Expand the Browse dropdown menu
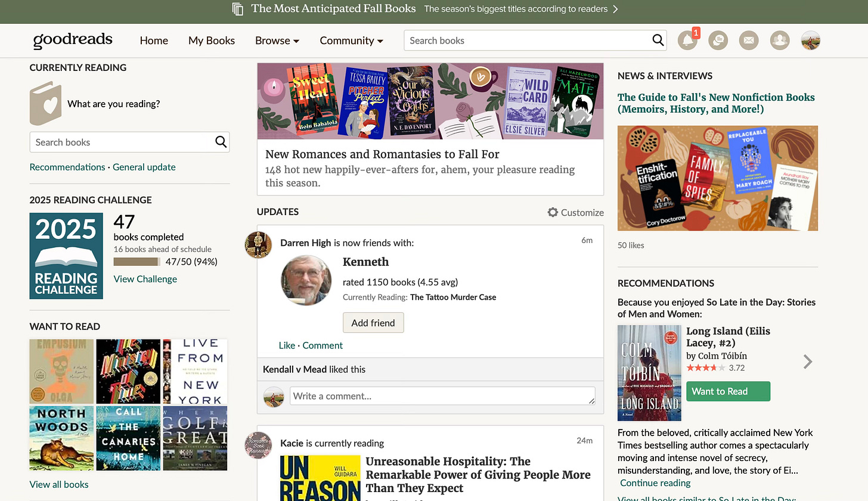 (x=277, y=41)
